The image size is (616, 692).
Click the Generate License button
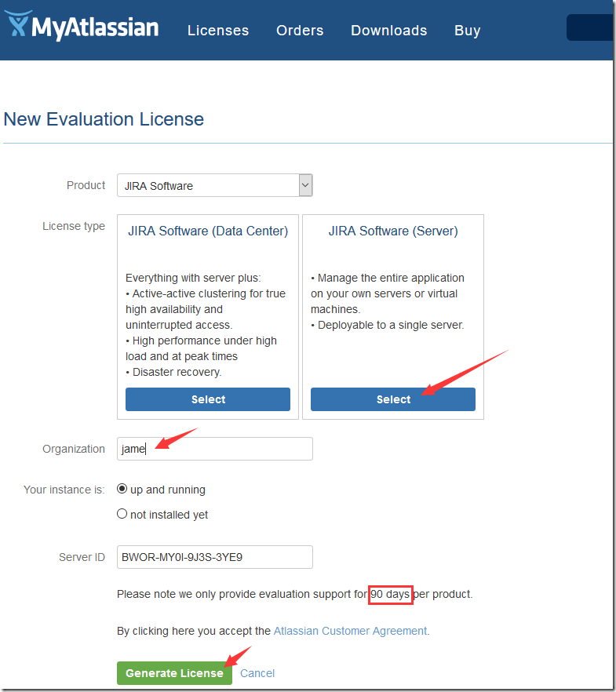point(174,673)
